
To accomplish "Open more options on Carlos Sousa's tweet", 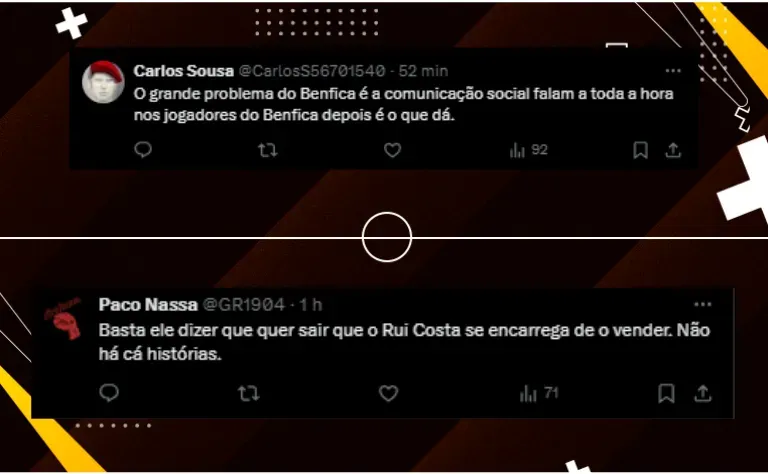I will pos(673,71).
